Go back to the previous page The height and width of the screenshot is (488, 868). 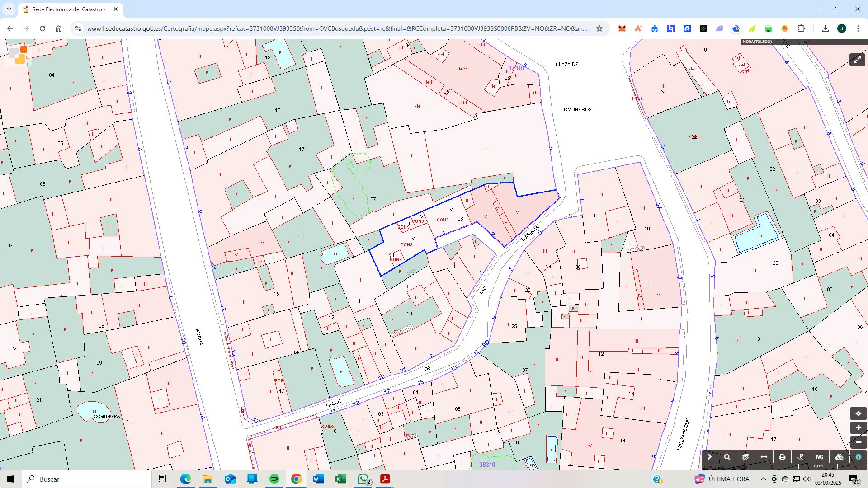[x=10, y=28]
